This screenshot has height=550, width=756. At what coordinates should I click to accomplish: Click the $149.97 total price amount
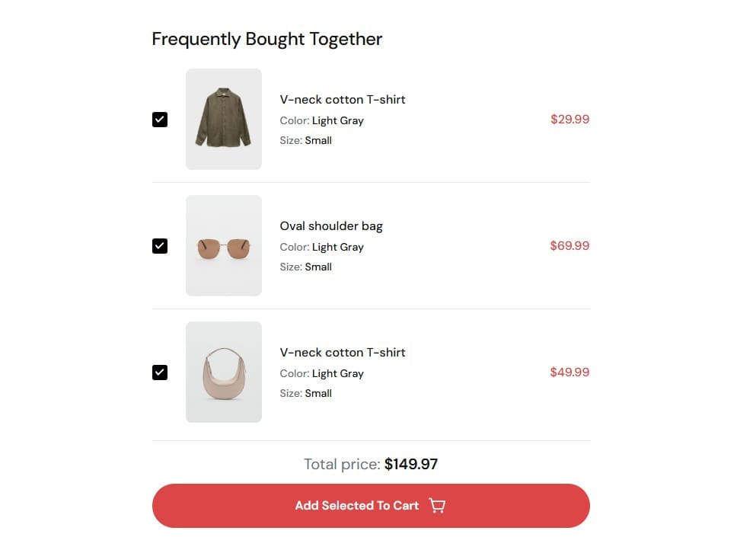pyautogui.click(x=411, y=465)
